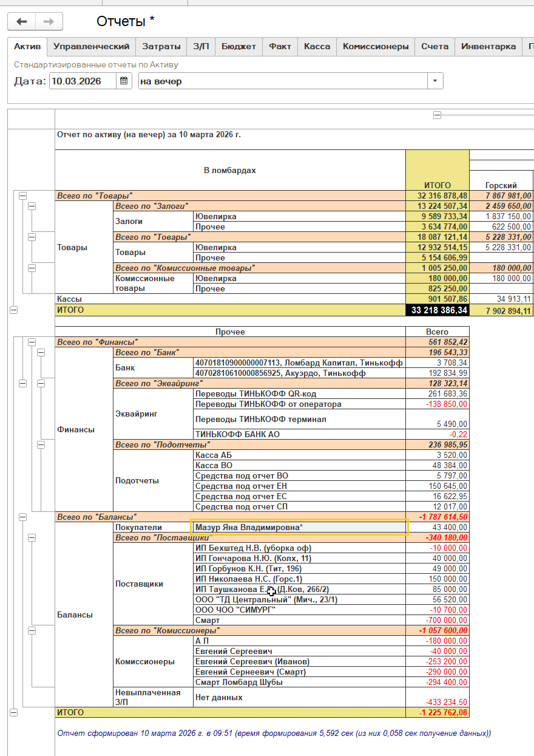This screenshot has height=756, width=534.
Task: Click 'ИП Горбунов К.Н. (Тит, 196)' row
Action: pos(299,568)
